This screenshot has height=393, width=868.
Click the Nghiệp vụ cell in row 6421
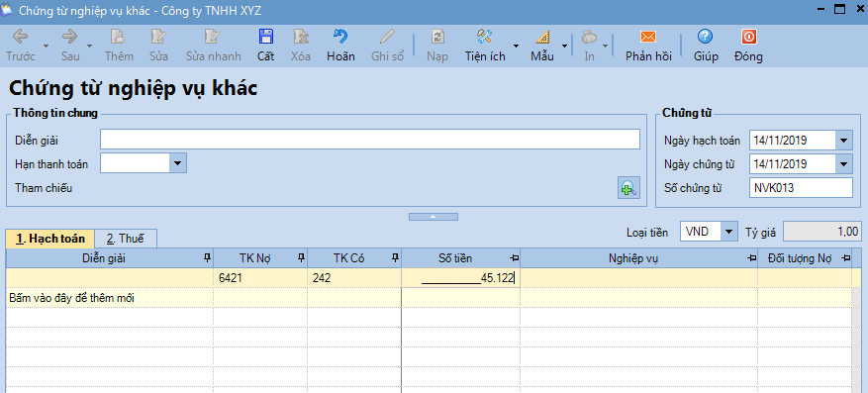[638, 278]
